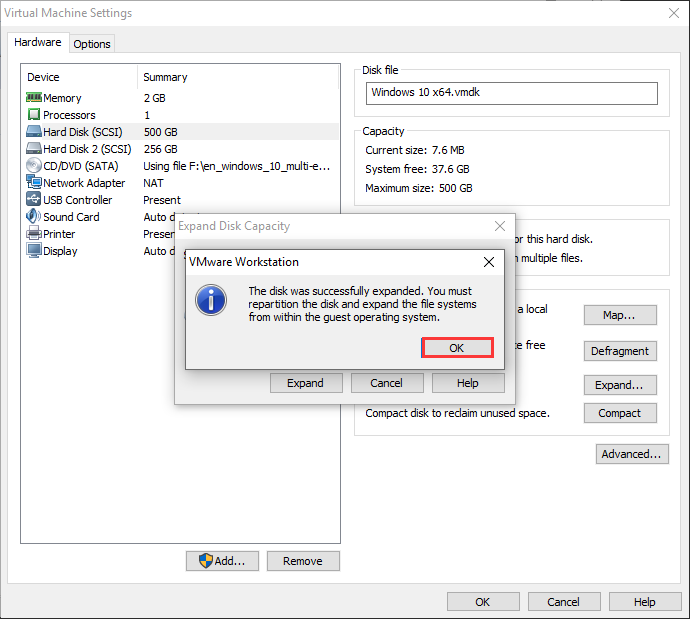
Task: Select the Sound Card row label
Action: (x=71, y=217)
